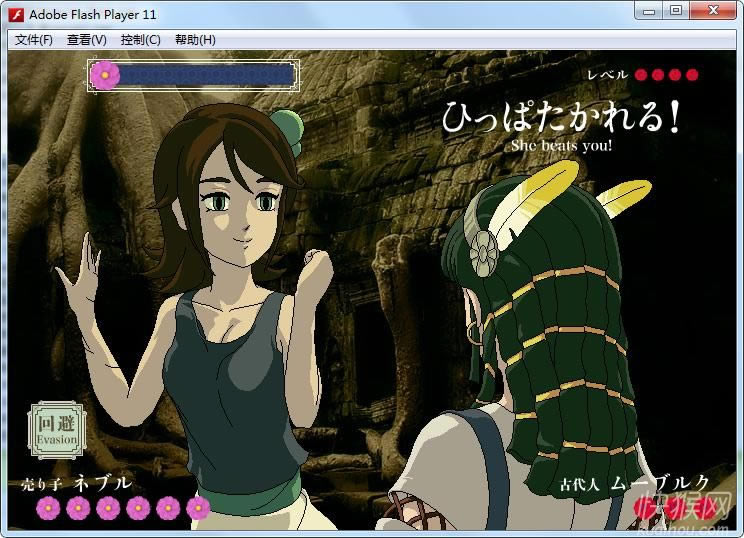Open the 控制(C) menu
The height and width of the screenshot is (538, 744).
[x=140, y=40]
